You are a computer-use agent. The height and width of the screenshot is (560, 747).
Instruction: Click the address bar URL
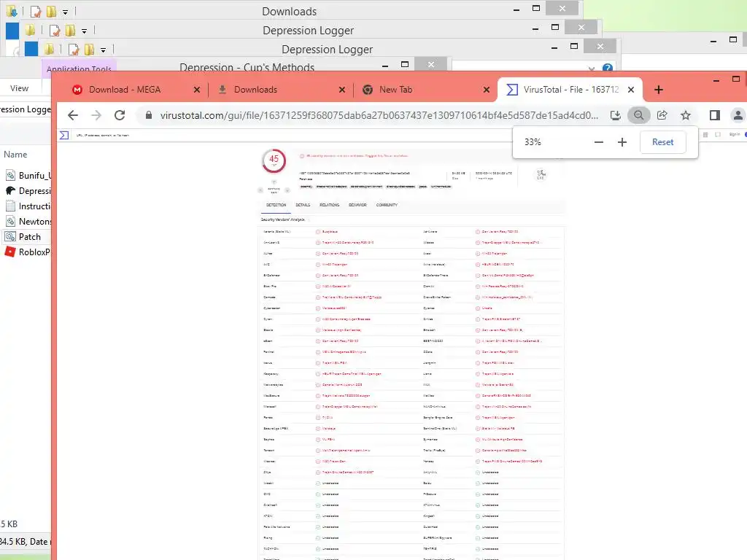coord(379,115)
